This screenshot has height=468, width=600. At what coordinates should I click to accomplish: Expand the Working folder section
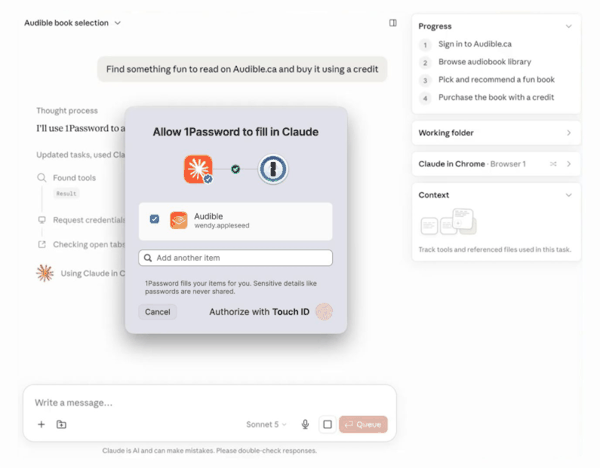[x=496, y=133]
